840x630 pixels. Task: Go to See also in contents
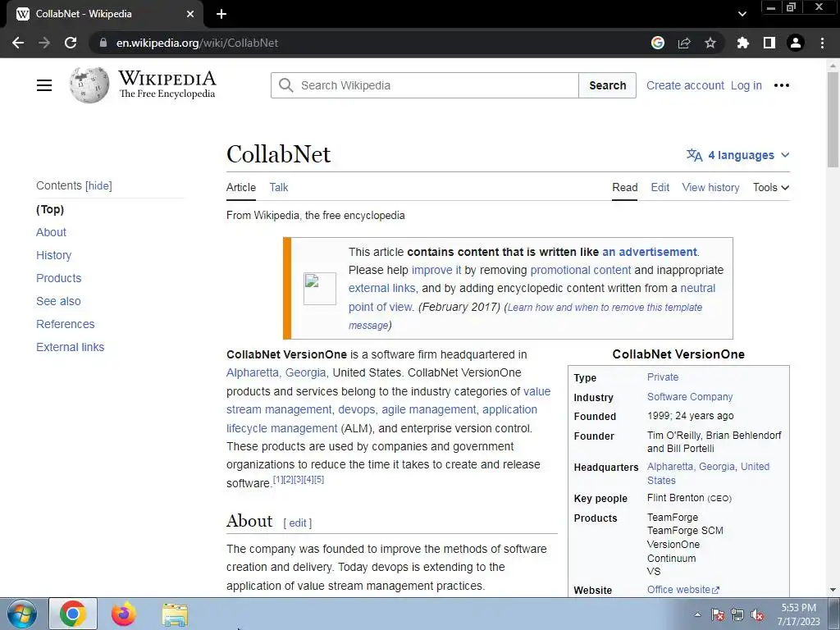tap(58, 302)
